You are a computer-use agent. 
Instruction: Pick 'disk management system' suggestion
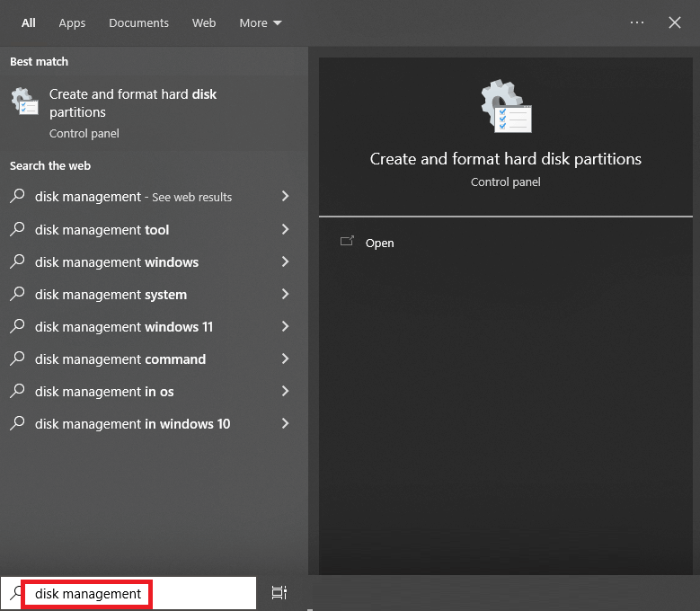pyautogui.click(x=154, y=294)
